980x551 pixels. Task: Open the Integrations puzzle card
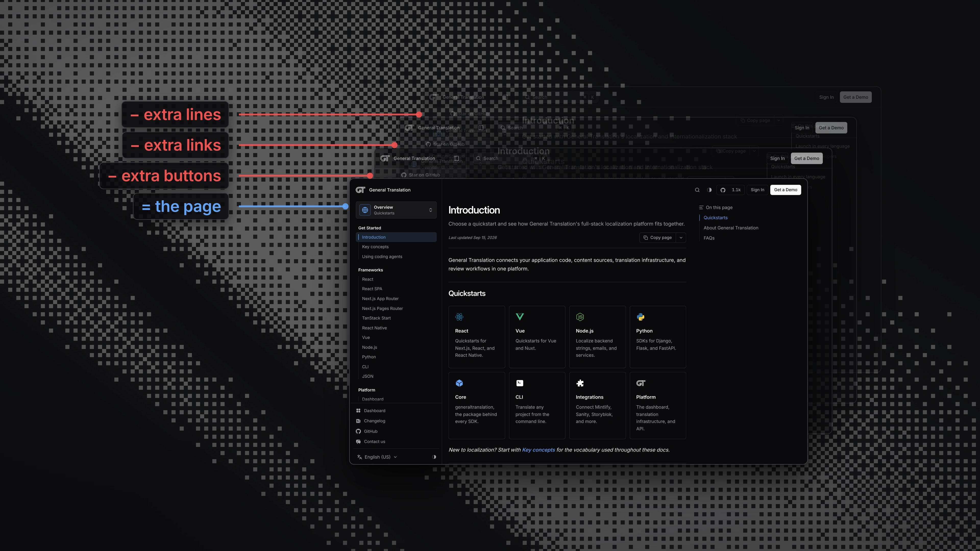coord(597,405)
